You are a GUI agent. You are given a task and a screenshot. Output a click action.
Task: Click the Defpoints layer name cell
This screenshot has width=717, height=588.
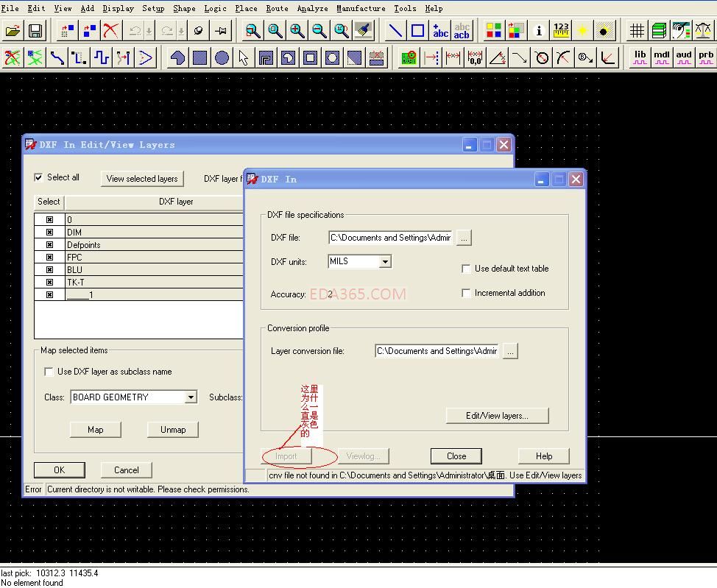[x=155, y=244]
